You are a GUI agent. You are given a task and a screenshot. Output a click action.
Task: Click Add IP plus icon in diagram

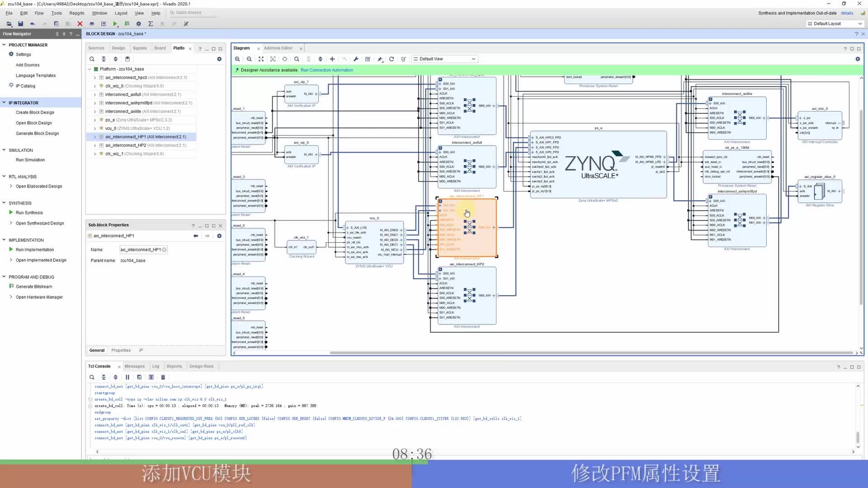(332, 59)
